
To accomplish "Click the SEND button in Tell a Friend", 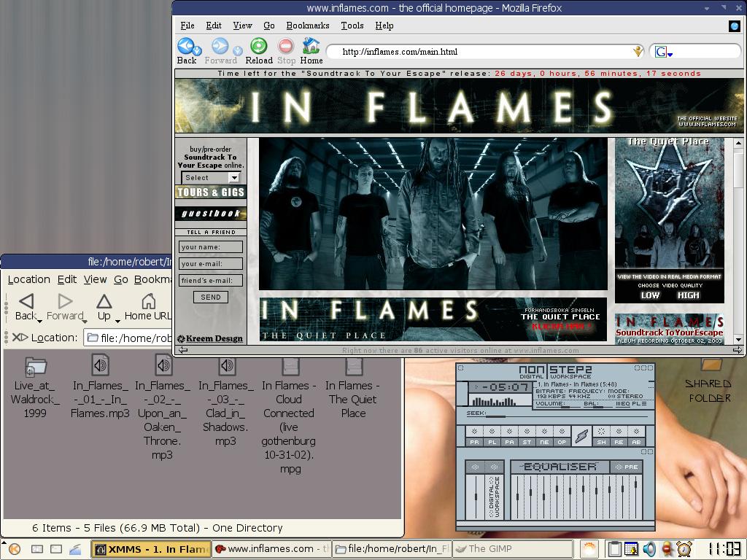I will click(x=211, y=297).
